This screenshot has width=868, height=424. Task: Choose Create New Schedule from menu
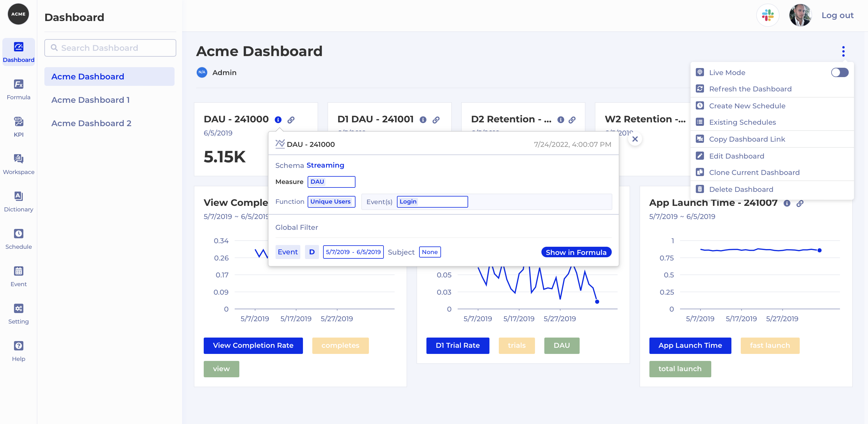(747, 106)
